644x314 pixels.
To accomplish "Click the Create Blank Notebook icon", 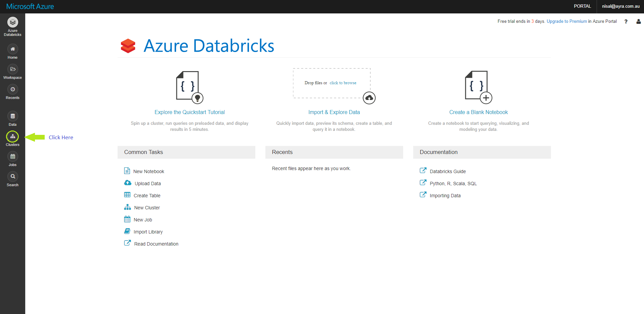I will (478, 87).
